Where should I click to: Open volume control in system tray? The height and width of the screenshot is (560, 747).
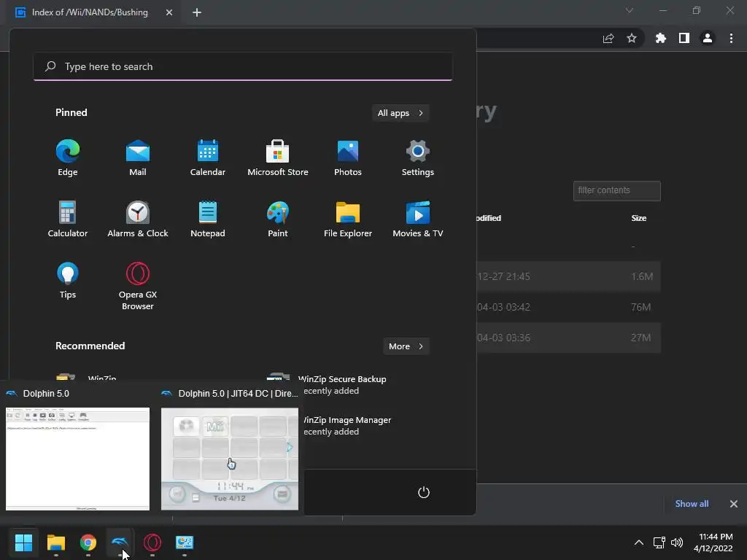pos(677,542)
